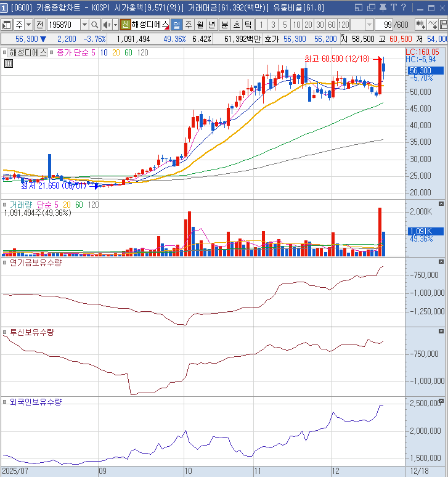Screen dimensions: 448x477
Task: Click the left panel toggle icon in toolbar
Action: [7, 25]
